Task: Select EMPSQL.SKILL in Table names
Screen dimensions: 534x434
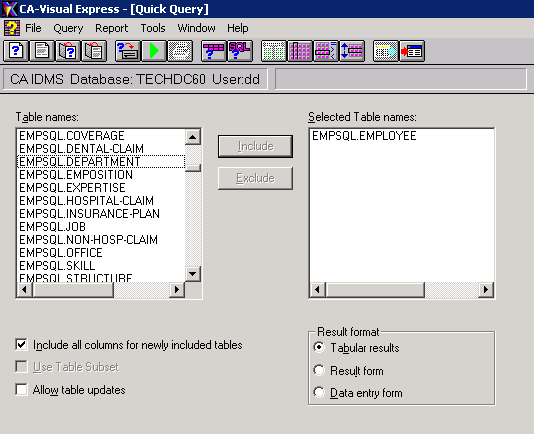Action: (x=101, y=265)
